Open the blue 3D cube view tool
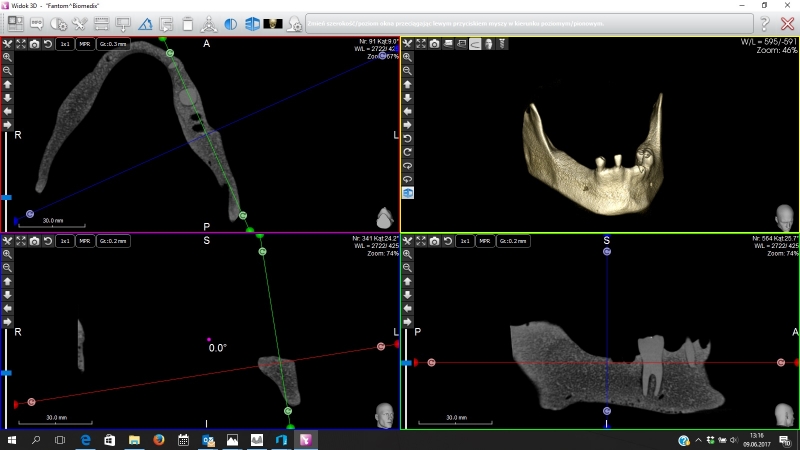The width and height of the screenshot is (800, 450). pyautogui.click(x=252, y=22)
